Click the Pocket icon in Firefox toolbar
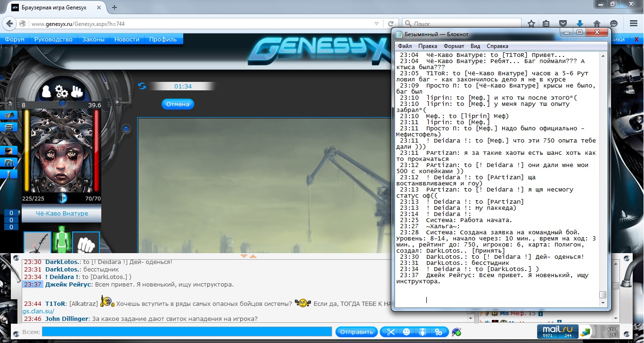 click(563, 24)
